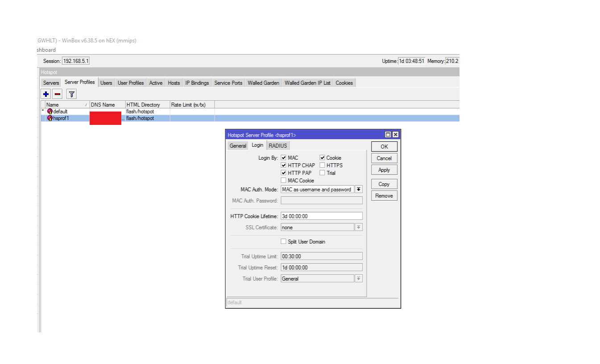
Task: Sort by the DNS Name column header
Action: click(108, 105)
